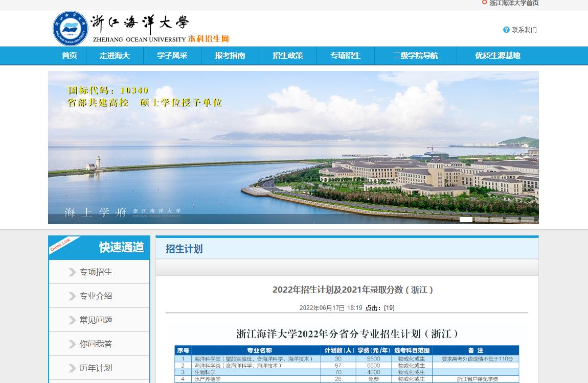Open 专项招生 in the quick sidebar
The image size is (588, 383).
(x=96, y=272)
